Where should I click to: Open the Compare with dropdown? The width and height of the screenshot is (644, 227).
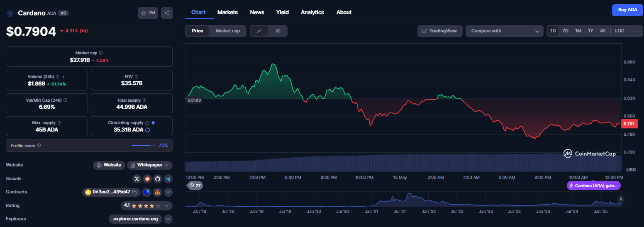pos(504,31)
